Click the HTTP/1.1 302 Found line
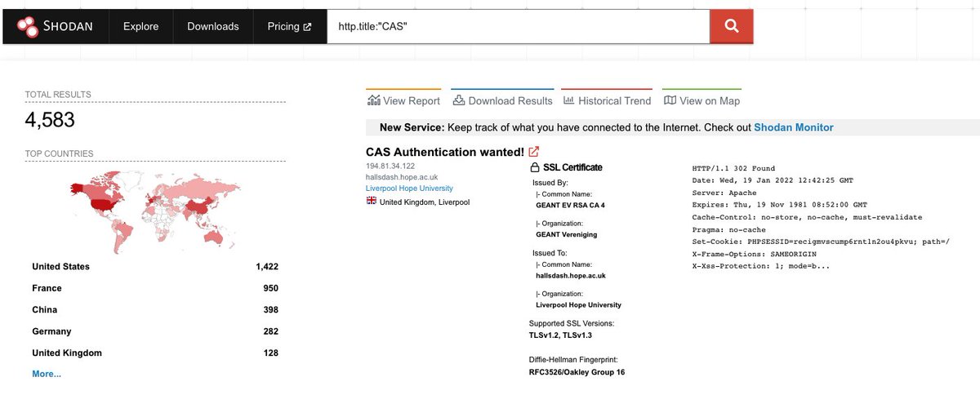Image resolution: width=980 pixels, height=395 pixels. (733, 168)
